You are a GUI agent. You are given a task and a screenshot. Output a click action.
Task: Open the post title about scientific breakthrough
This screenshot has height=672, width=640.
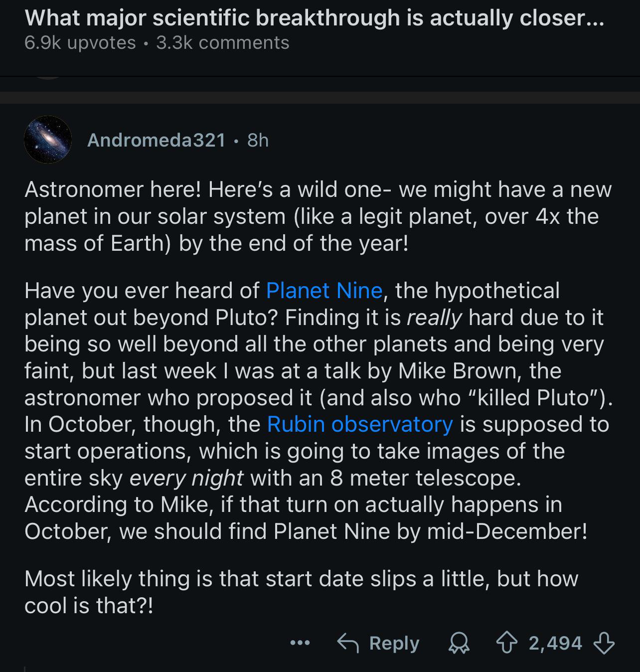pos(314,18)
